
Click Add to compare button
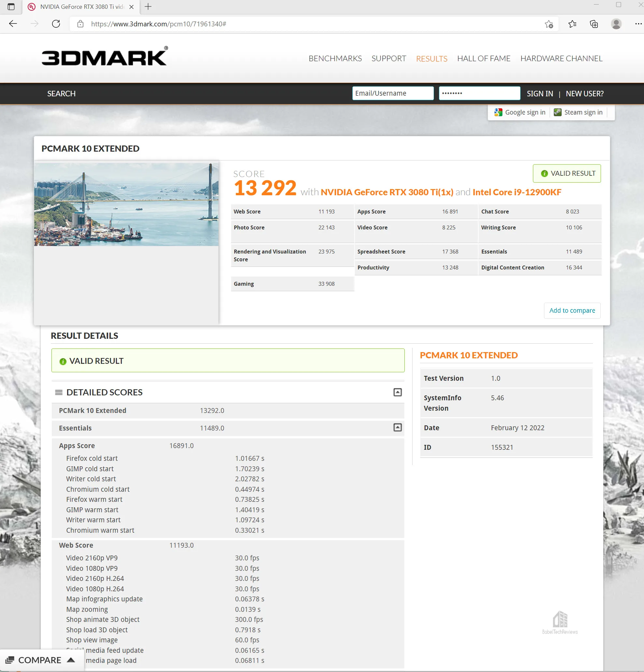[572, 311]
